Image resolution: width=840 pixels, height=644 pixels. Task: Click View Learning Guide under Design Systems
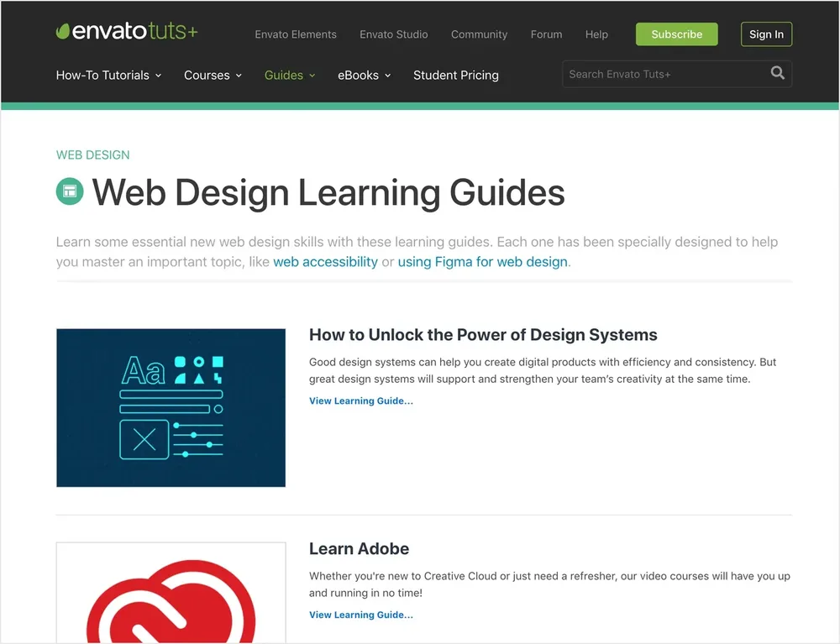[x=361, y=401]
